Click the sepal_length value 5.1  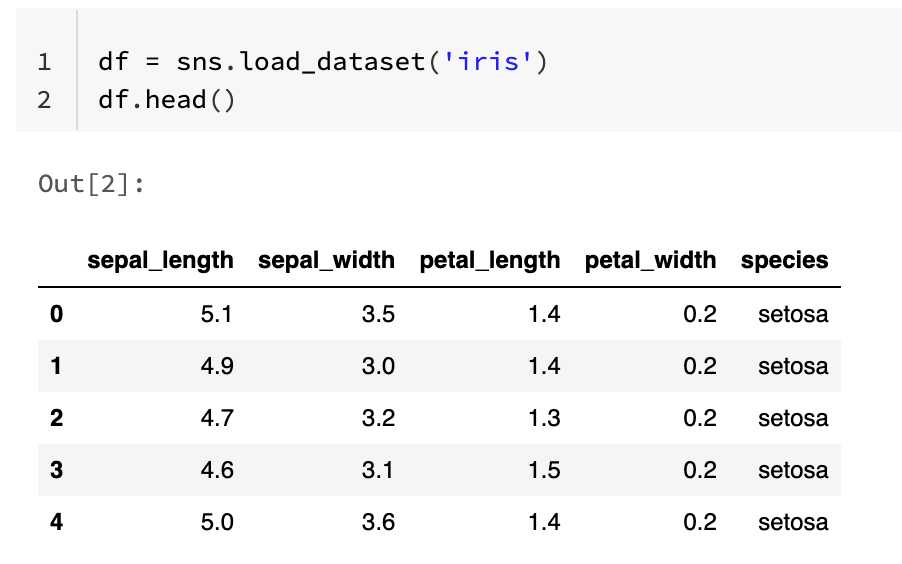(x=217, y=315)
